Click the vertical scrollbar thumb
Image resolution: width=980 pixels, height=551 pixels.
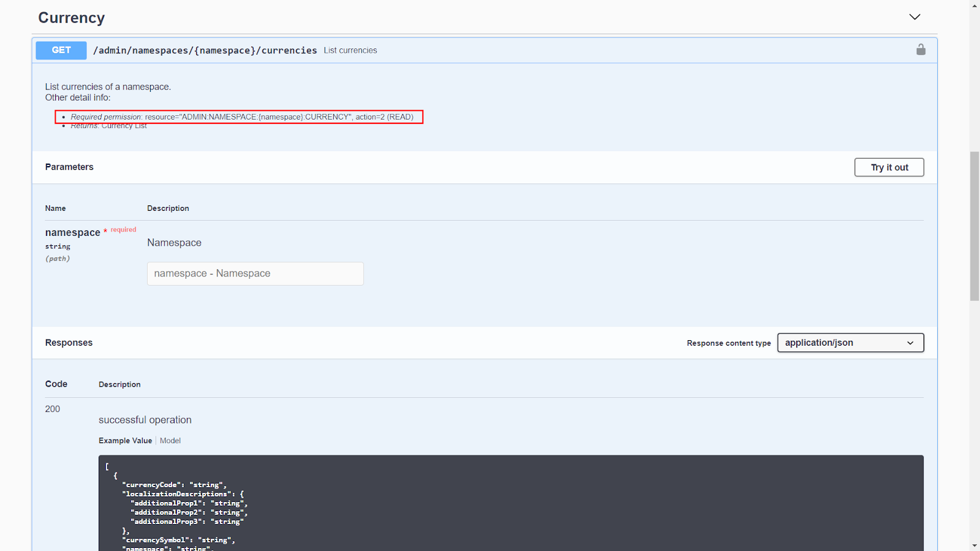pos(974,226)
